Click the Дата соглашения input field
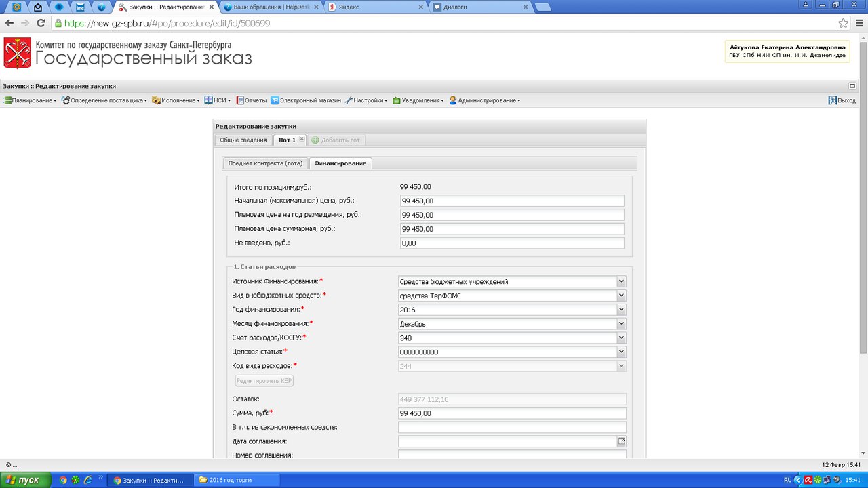868x488 pixels. (x=507, y=442)
